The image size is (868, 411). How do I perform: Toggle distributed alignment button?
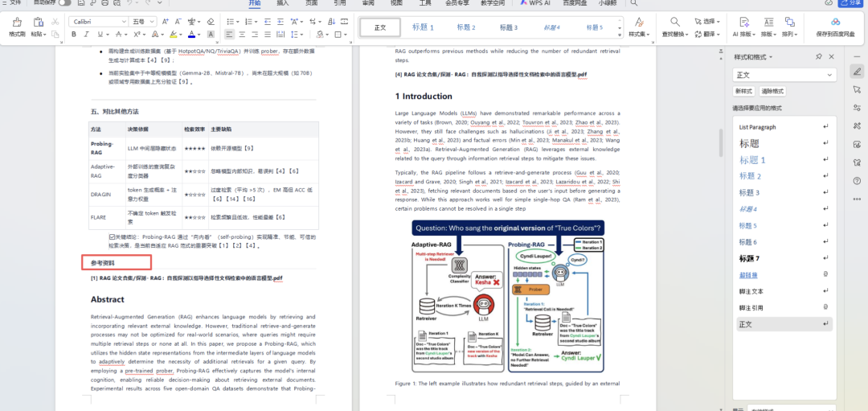tap(280, 35)
